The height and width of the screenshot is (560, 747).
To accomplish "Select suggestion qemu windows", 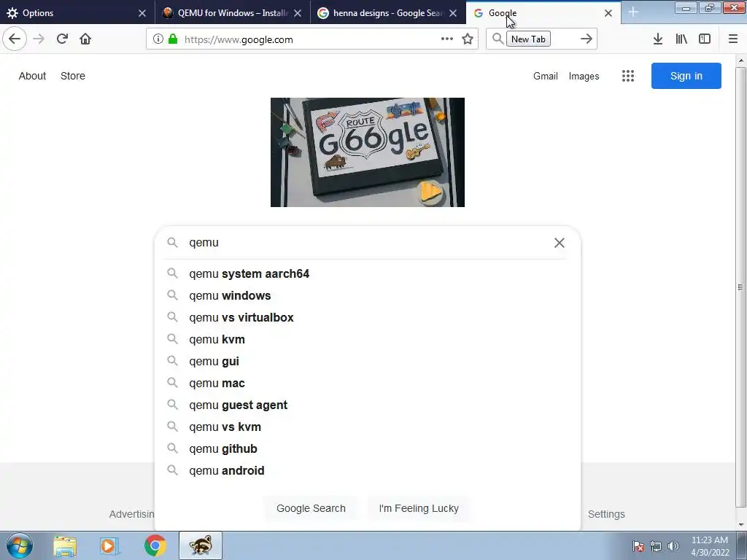I will (368, 296).
